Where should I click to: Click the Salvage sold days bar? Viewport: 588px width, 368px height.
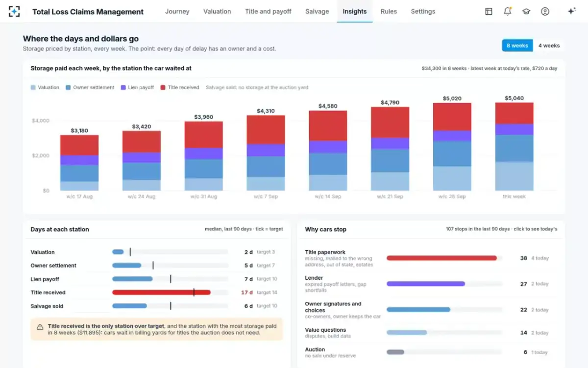click(170, 306)
